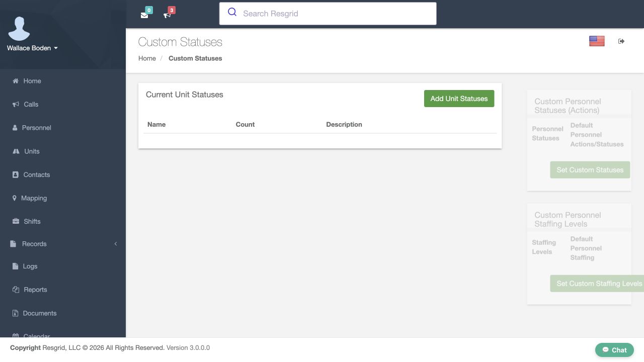Open the notifications megaphone icon

click(x=167, y=15)
